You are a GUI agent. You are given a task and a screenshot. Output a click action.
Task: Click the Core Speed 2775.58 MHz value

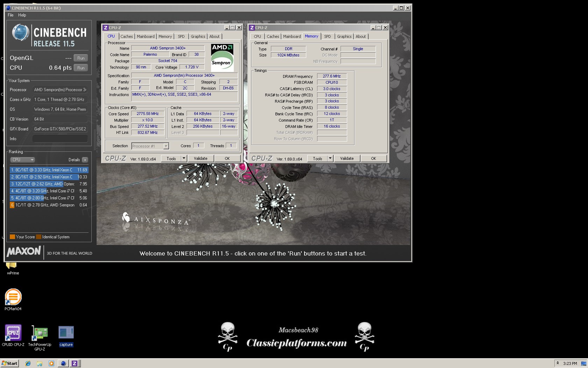[148, 114]
